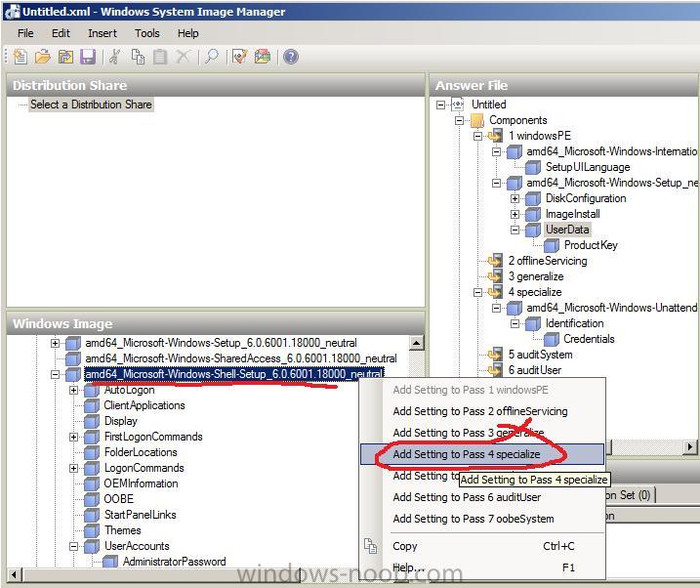Image resolution: width=700 pixels, height=588 pixels.
Task: Collapse the Identification node
Action: pos(515,323)
